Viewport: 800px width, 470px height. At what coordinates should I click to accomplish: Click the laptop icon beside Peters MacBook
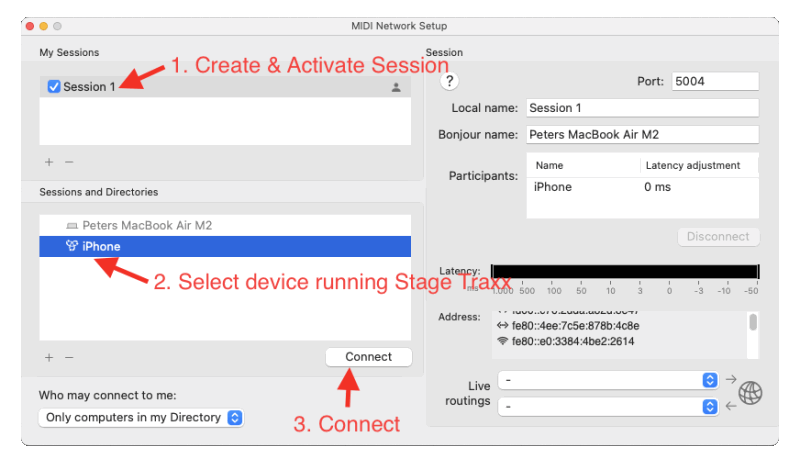[x=72, y=226]
